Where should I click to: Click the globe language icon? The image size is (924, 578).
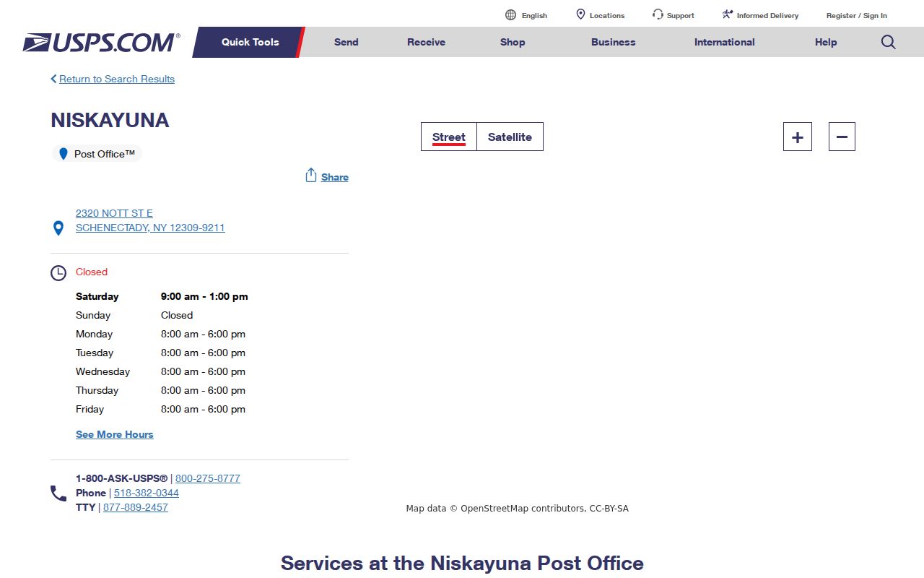click(x=511, y=14)
